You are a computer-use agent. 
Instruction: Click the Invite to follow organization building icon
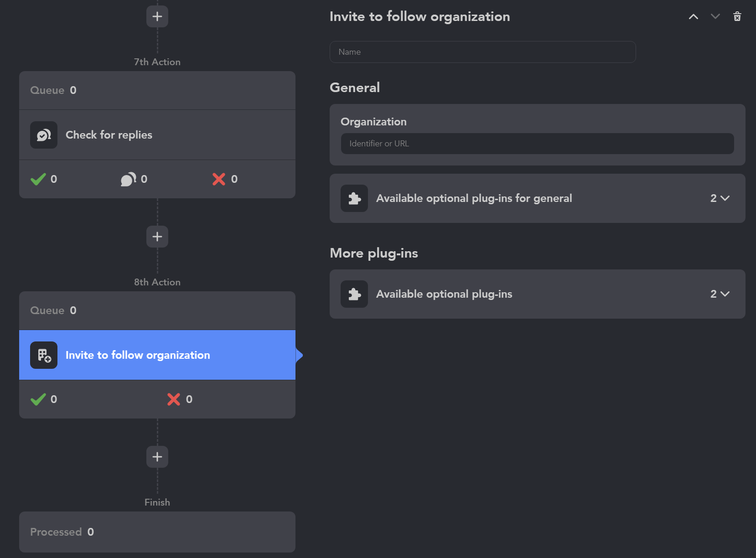(44, 355)
